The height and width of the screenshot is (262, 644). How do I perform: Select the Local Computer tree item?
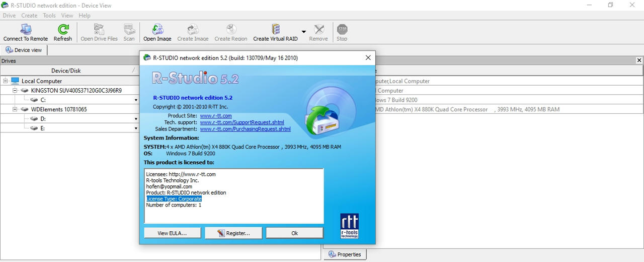(x=42, y=81)
